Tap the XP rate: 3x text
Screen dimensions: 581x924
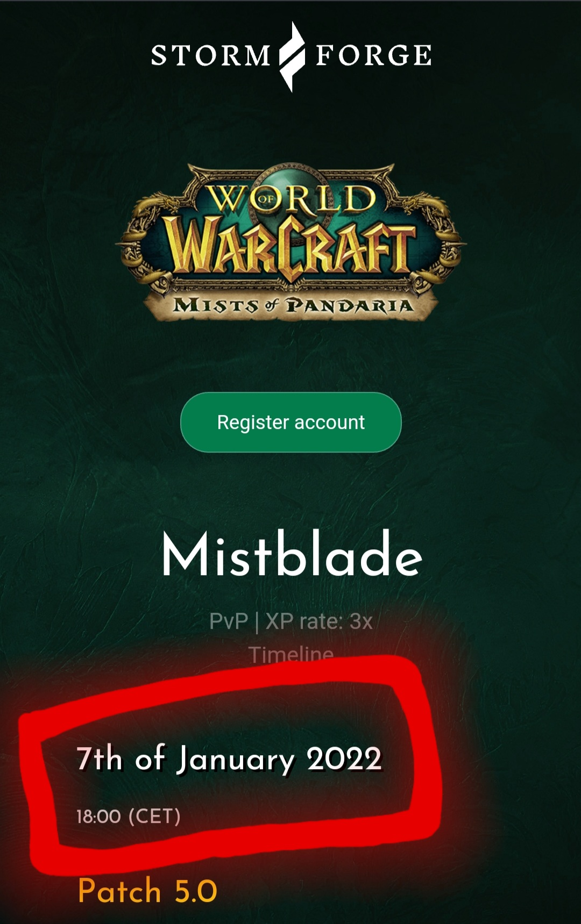pos(319,621)
